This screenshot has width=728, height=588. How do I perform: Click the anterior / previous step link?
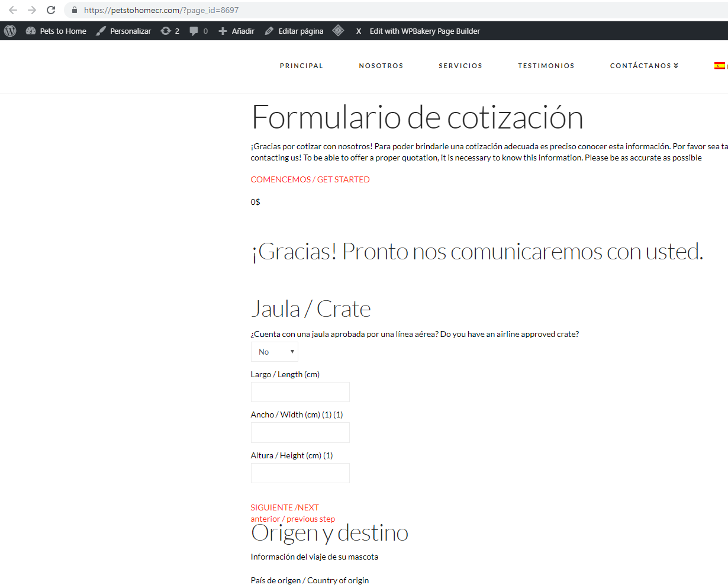[x=293, y=519]
